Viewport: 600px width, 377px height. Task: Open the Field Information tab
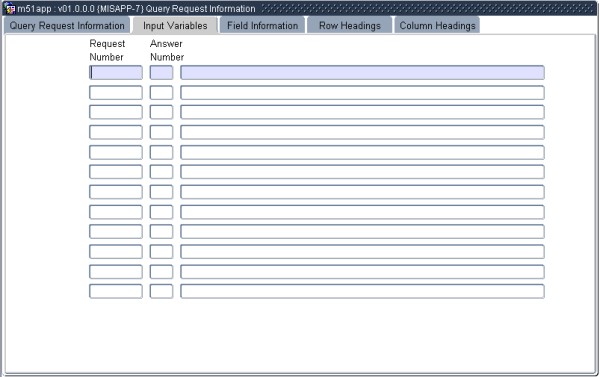pyautogui.click(x=262, y=26)
